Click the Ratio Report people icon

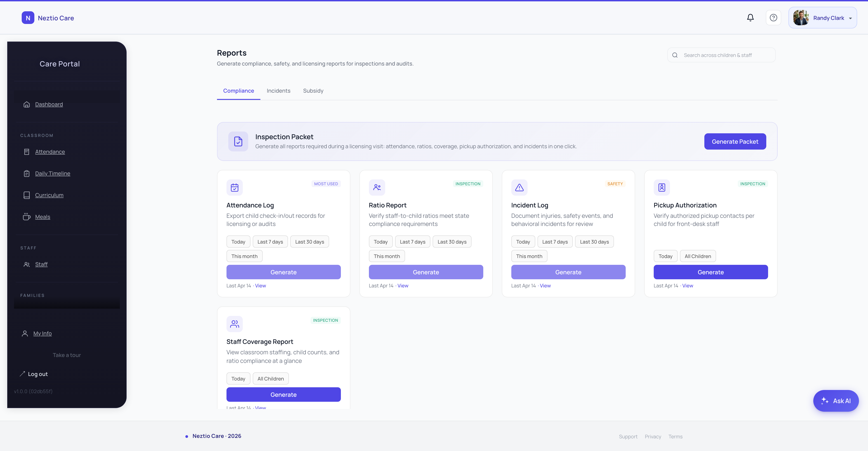tap(377, 188)
